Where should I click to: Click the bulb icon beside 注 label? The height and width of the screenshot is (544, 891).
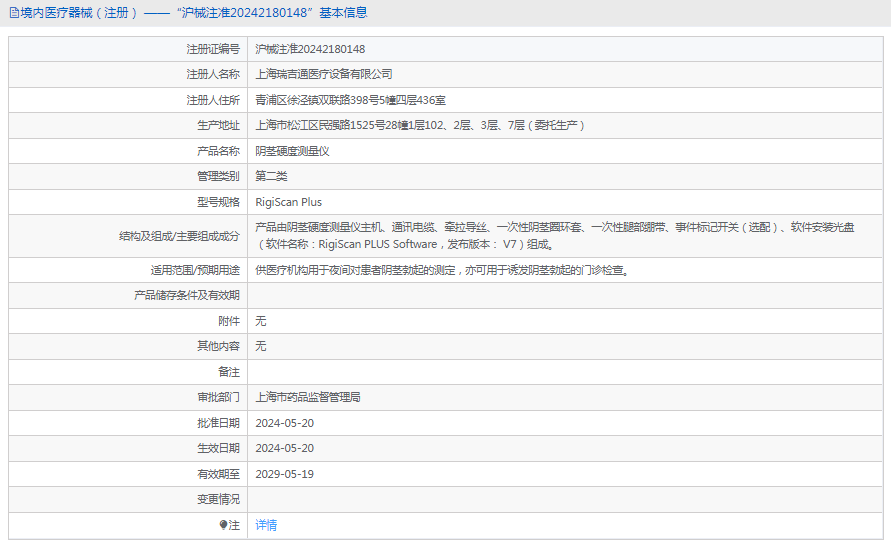pyautogui.click(x=223, y=525)
